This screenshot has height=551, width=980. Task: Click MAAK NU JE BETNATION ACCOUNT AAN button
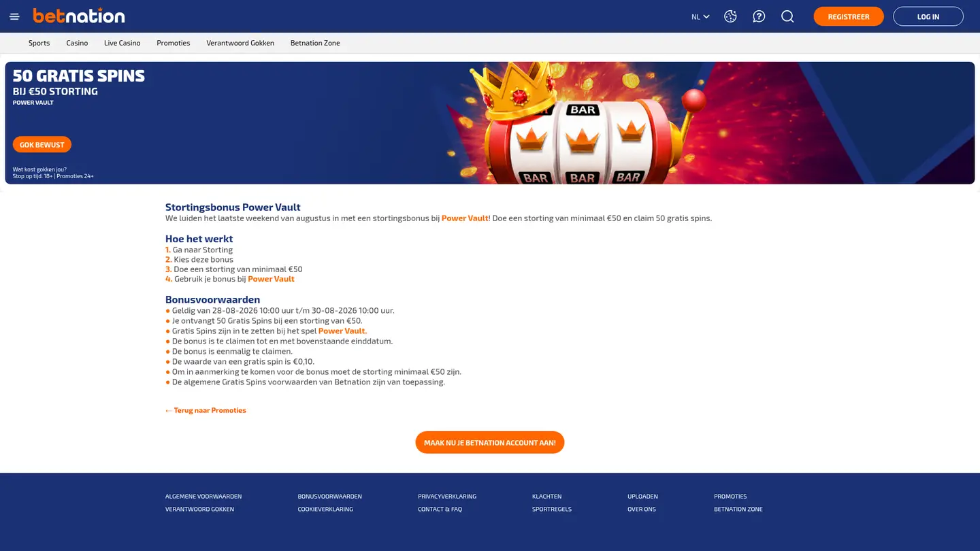[x=490, y=442]
